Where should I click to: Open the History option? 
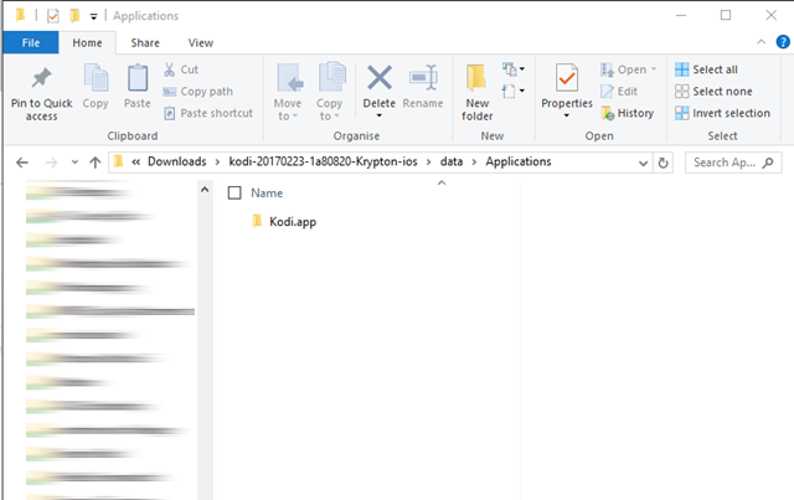click(627, 113)
